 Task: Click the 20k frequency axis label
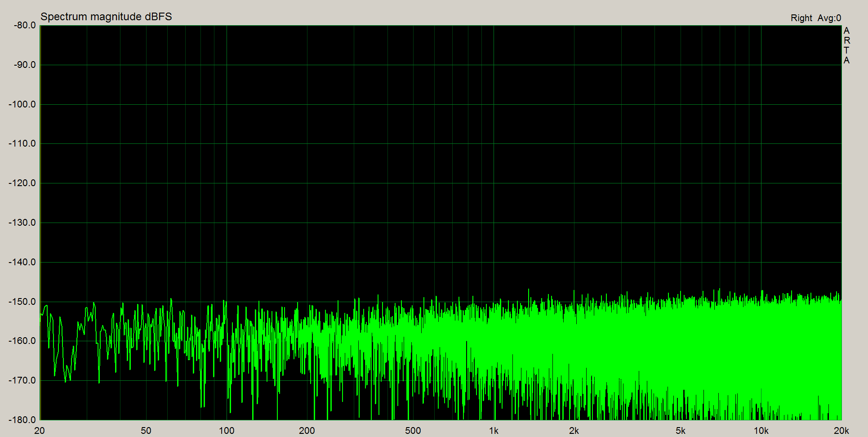coord(841,431)
